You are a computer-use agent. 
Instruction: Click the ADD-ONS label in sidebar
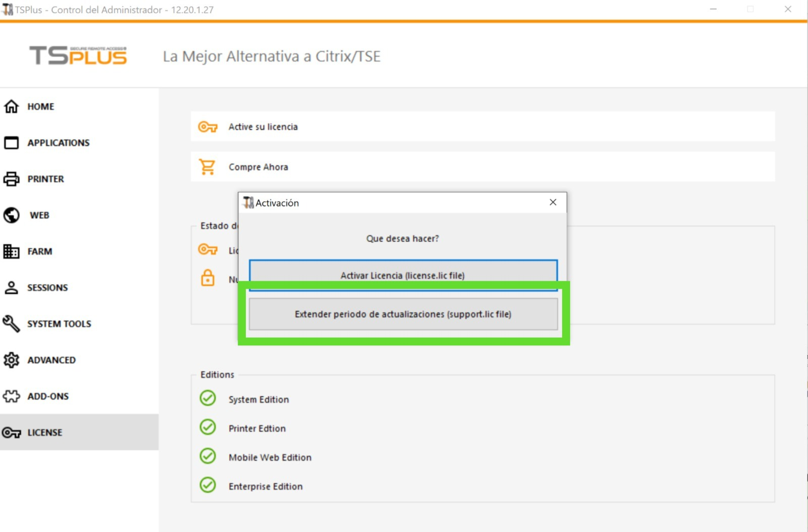coord(48,396)
